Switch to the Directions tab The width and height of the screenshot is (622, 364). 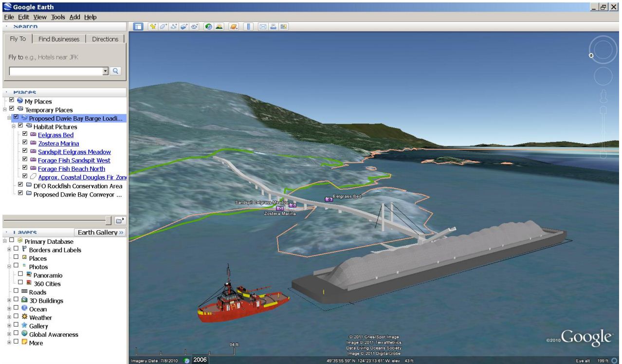click(x=105, y=39)
